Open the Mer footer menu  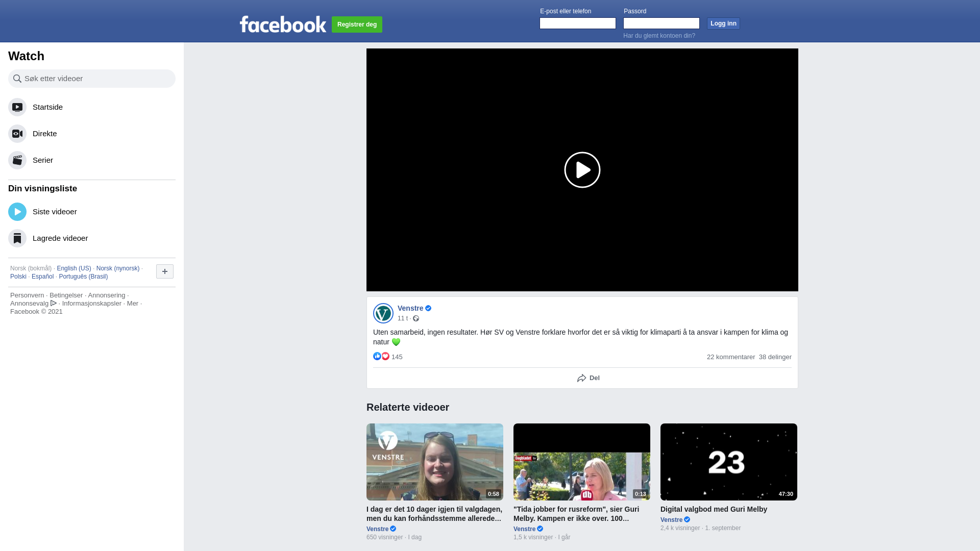pos(133,304)
